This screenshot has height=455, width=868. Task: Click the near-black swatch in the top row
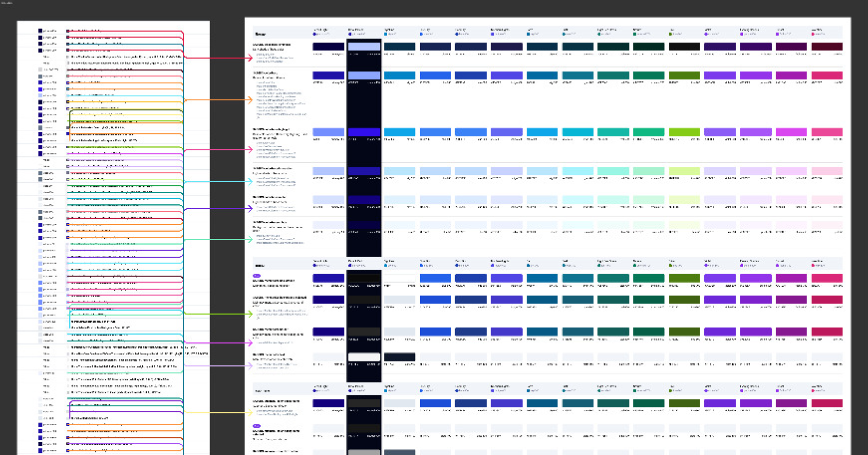click(x=684, y=47)
